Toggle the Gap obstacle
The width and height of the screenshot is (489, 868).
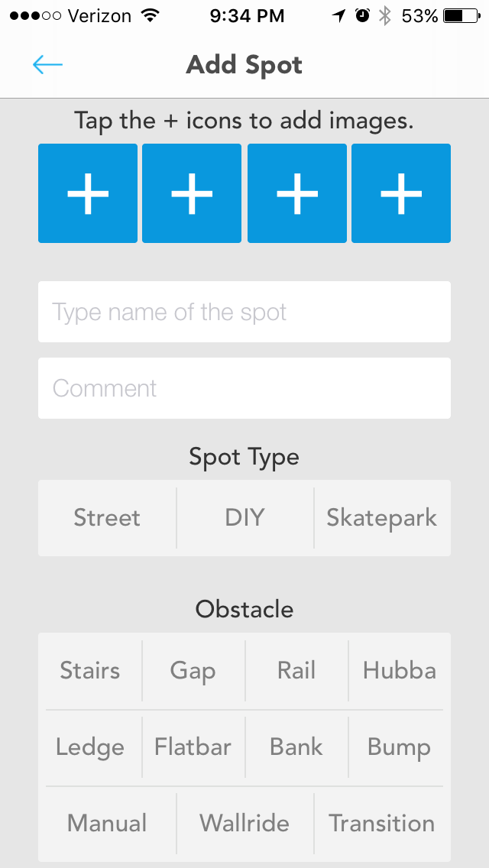tap(193, 671)
